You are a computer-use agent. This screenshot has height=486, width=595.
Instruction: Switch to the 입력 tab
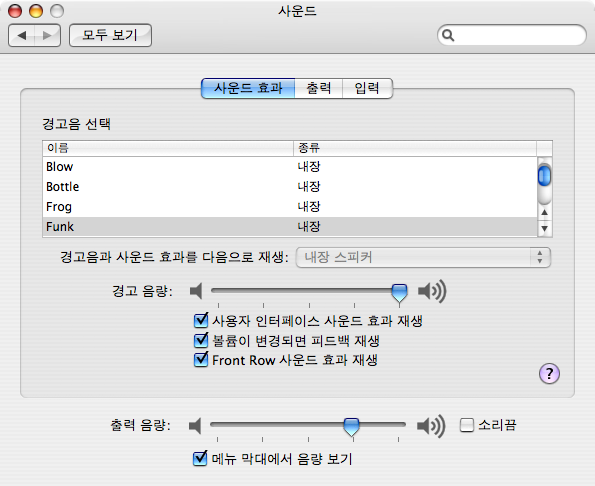click(x=367, y=88)
